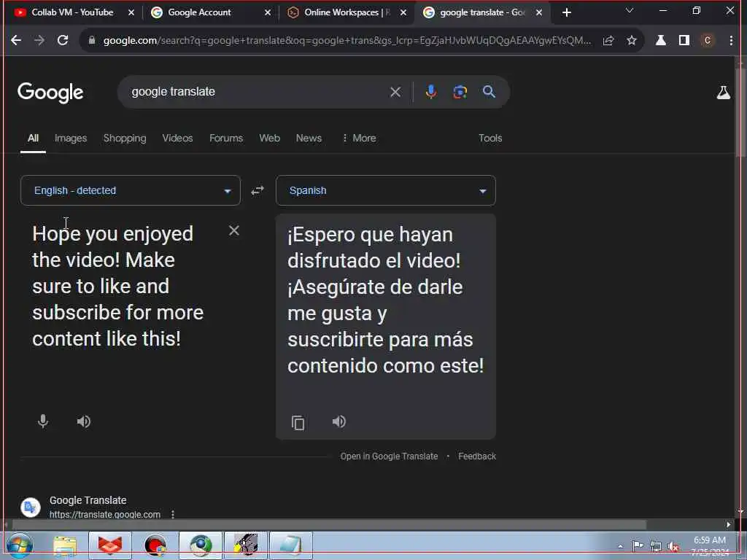Open the Spanish target language dropdown
The image size is (747, 560).
pos(386,190)
